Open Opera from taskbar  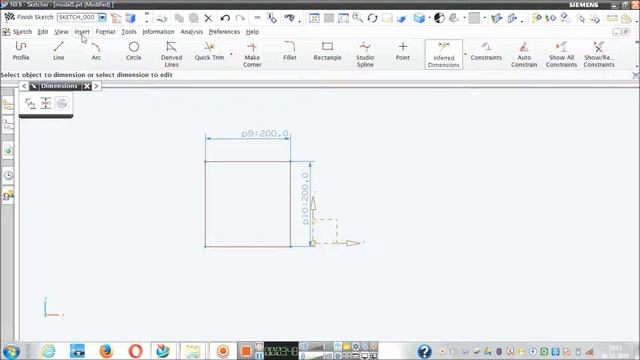coord(135,351)
